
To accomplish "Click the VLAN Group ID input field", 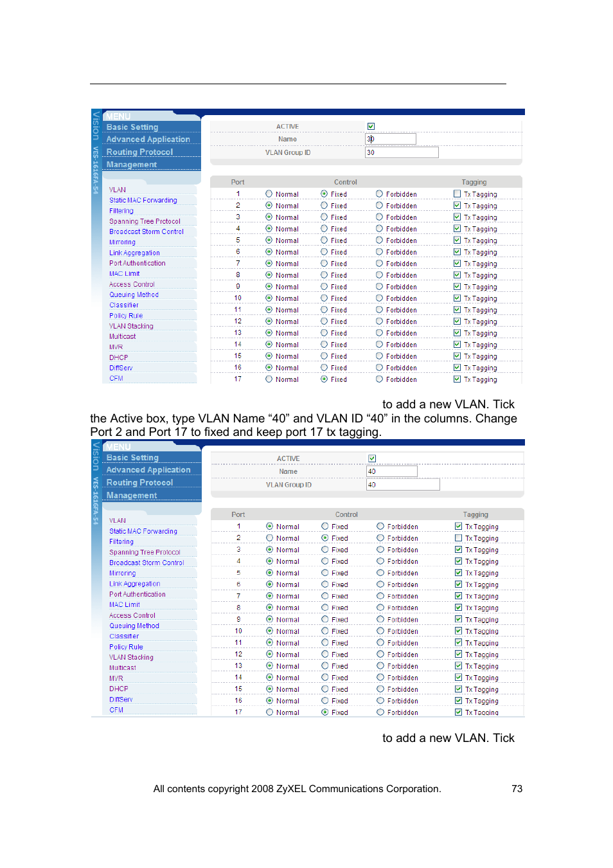I will (x=402, y=152).
